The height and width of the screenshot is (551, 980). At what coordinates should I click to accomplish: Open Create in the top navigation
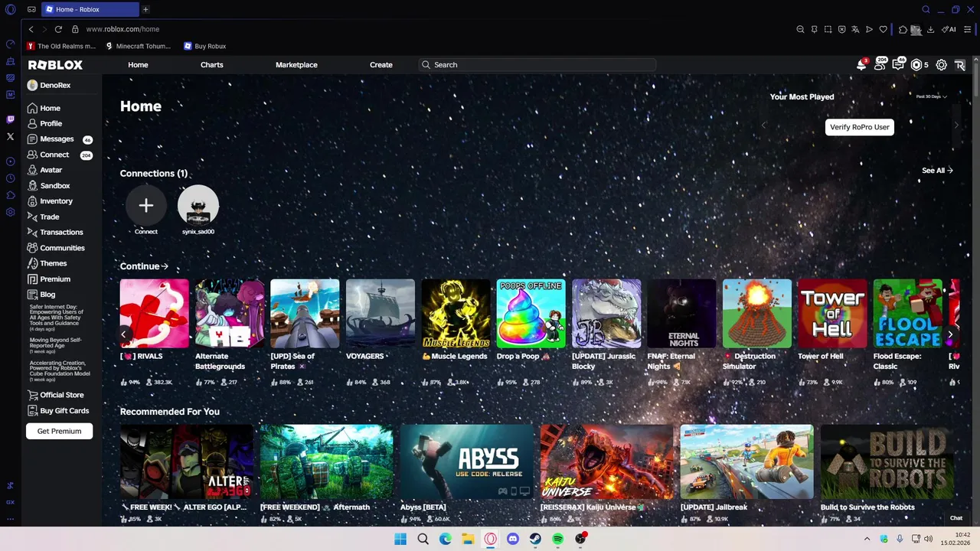click(x=381, y=65)
